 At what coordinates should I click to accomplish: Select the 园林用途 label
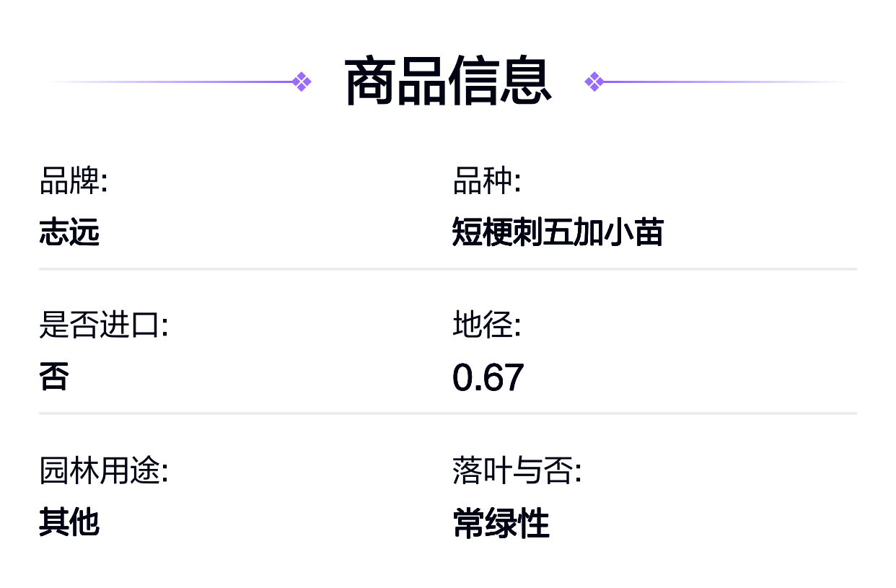pos(104,471)
